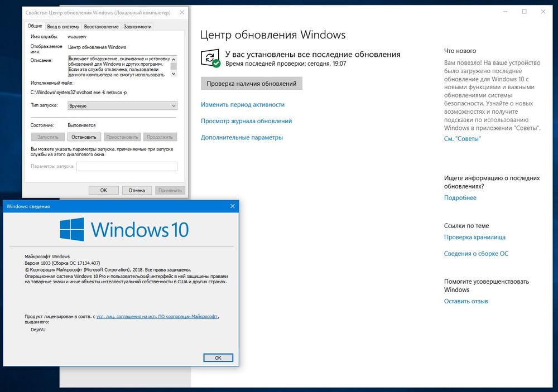Open "Изменить период активности" link
Image resolution: width=558 pixels, height=392 pixels.
click(x=243, y=105)
